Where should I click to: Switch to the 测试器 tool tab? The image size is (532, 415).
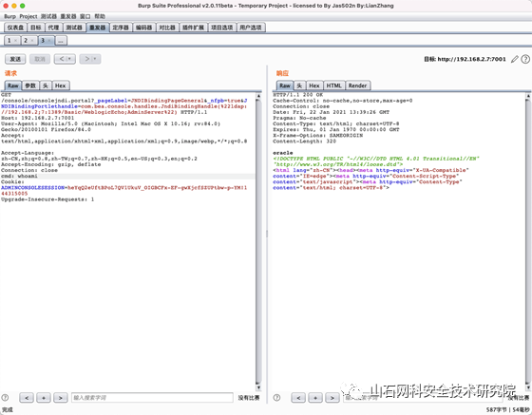(x=74, y=28)
